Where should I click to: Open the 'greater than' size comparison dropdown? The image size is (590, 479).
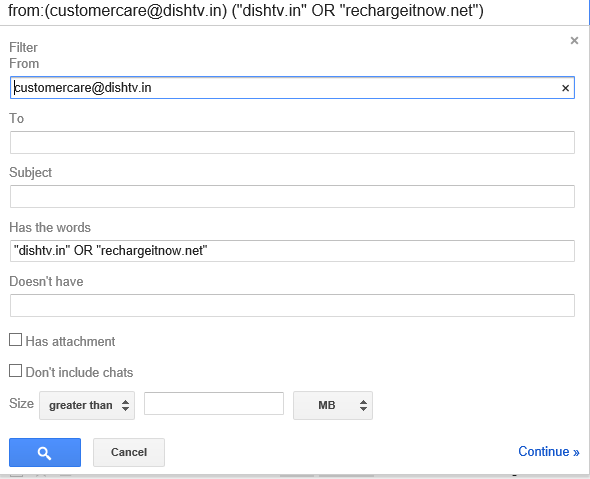[x=87, y=405]
